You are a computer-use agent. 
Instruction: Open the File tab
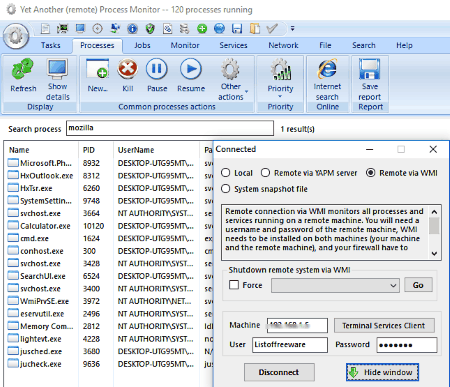[325, 45]
